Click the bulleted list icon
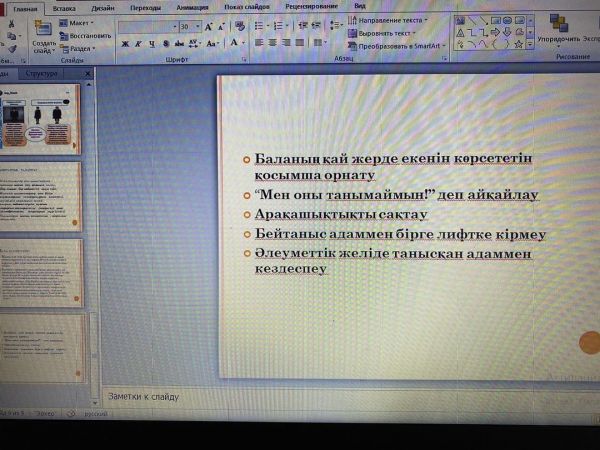The height and width of the screenshot is (450, 600). pos(258,26)
